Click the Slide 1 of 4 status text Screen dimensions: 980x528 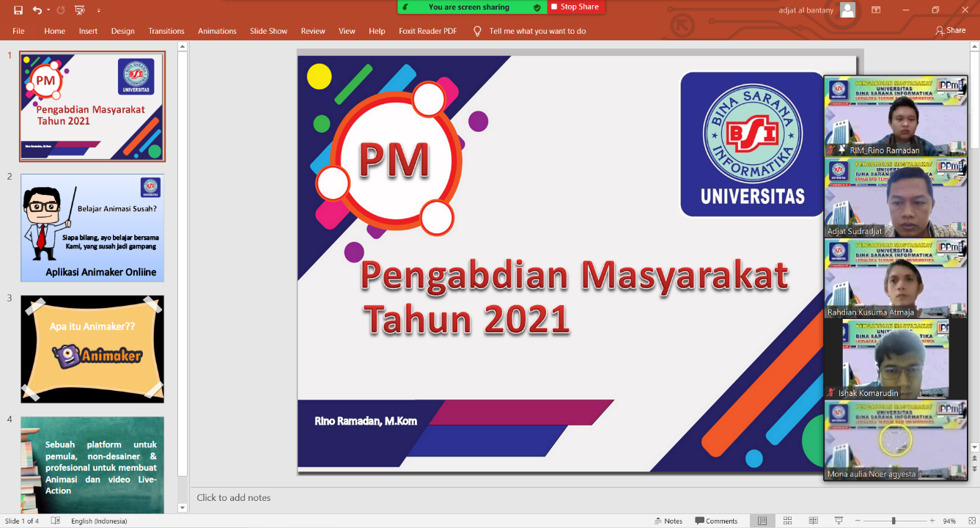[x=23, y=521]
